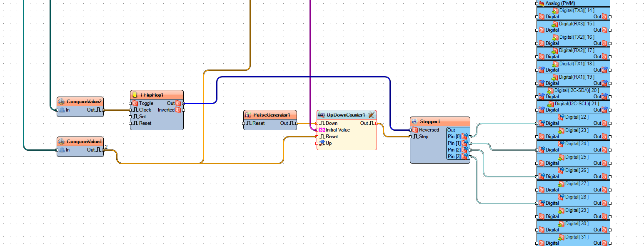
Task: Click the Digital[ 23 ] channel label
Action: [x=577, y=130]
